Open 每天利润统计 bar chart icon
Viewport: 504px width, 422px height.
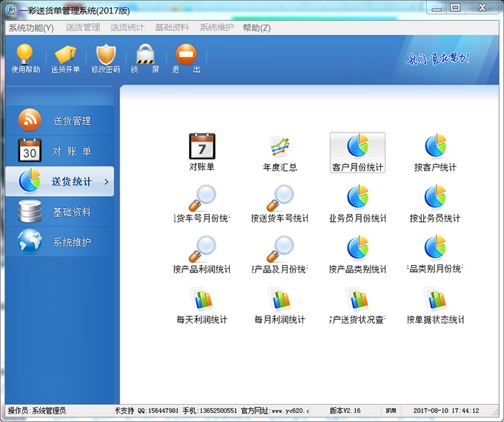coord(202,306)
